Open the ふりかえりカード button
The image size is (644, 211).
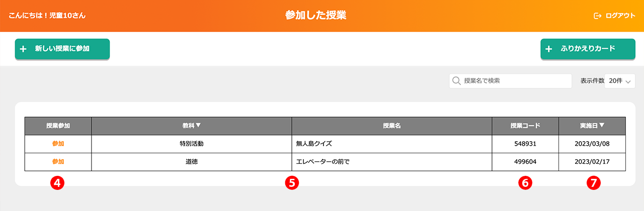pos(584,49)
